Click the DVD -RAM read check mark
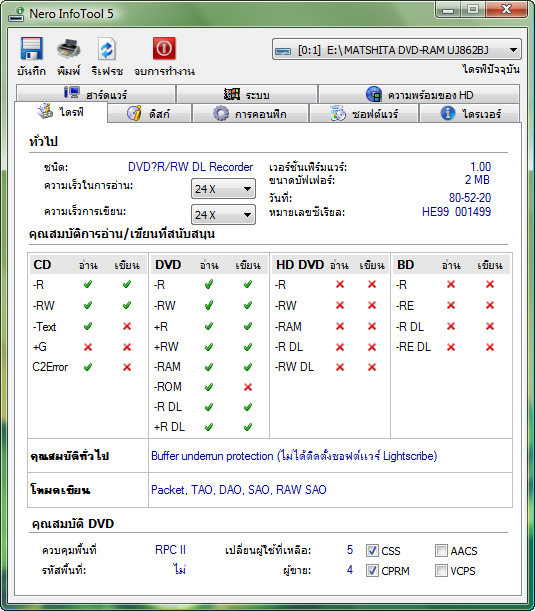 (209, 367)
